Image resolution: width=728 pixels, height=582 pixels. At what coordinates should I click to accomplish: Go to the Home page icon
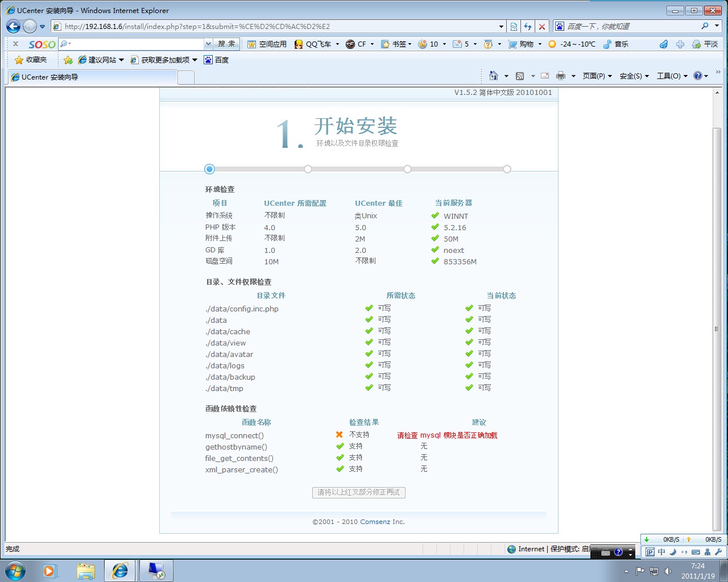pyautogui.click(x=494, y=76)
